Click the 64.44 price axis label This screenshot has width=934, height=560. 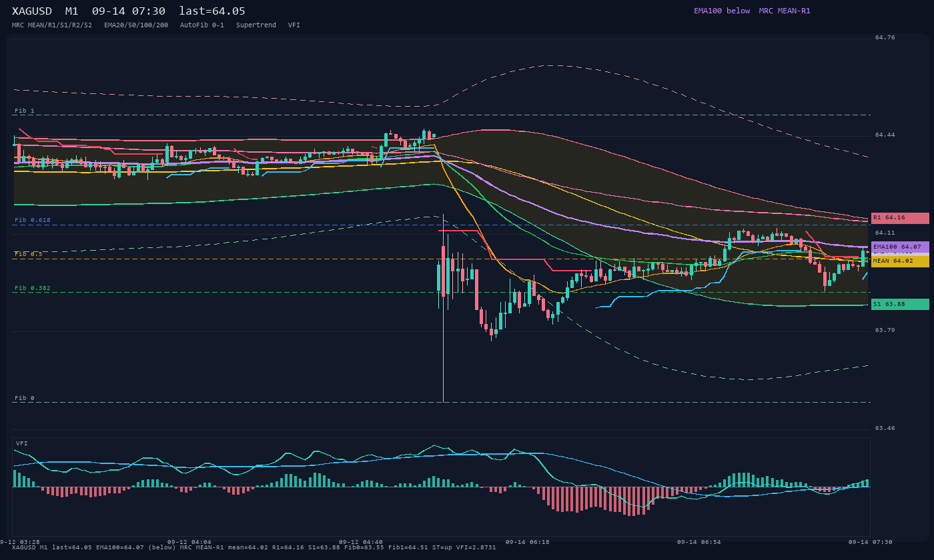point(885,135)
